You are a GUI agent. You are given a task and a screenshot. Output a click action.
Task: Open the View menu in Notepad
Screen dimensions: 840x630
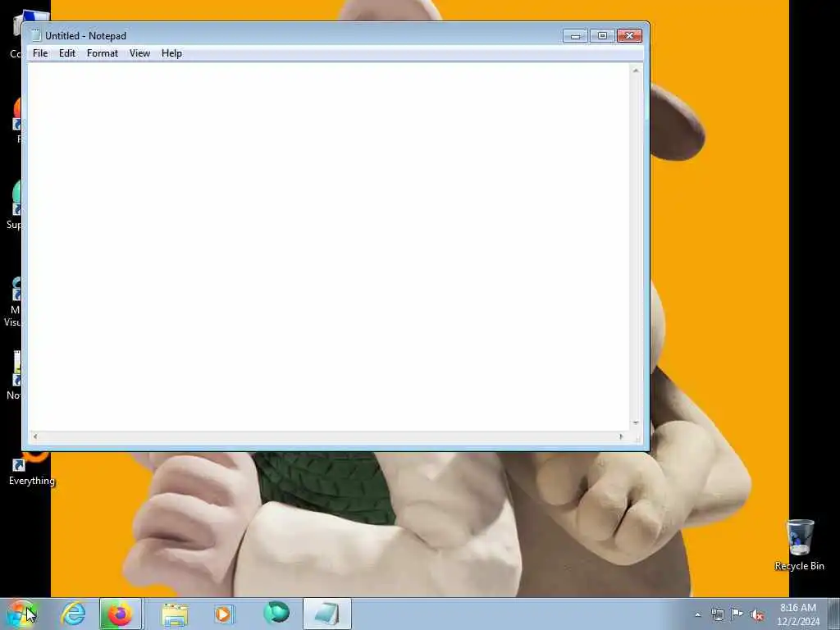139,53
